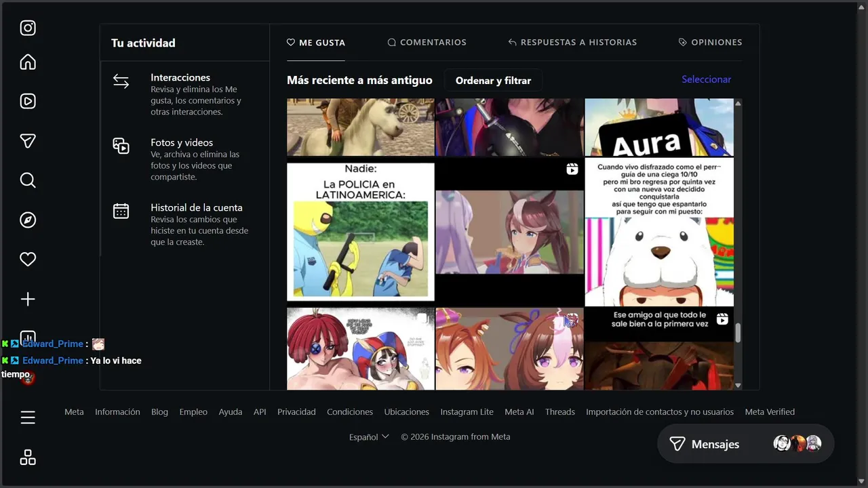The height and width of the screenshot is (488, 868).
Task: Click Mensajes paper plane icon
Action: (677, 444)
